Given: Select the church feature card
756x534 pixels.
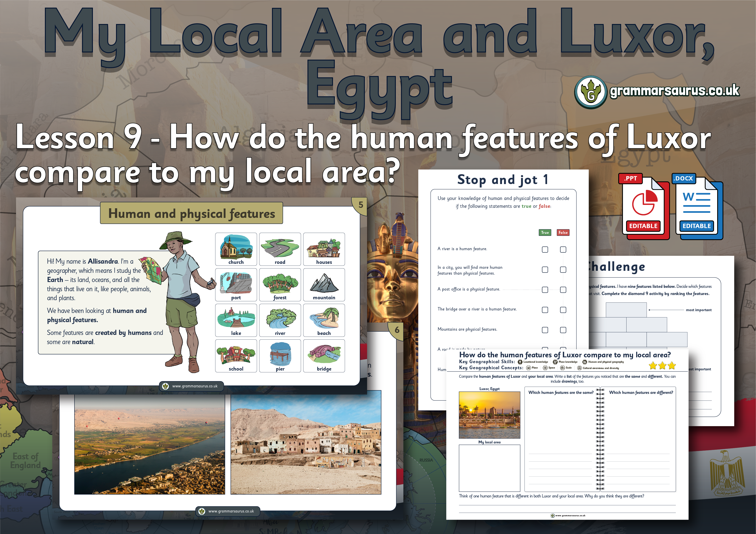Looking at the screenshot, I should 236,249.
